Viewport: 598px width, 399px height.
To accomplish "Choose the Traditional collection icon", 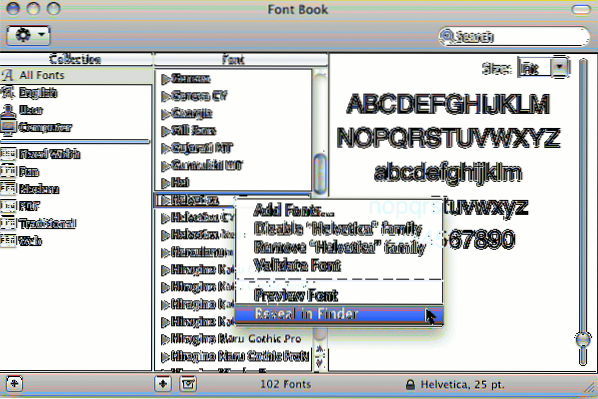I will coord(8,223).
